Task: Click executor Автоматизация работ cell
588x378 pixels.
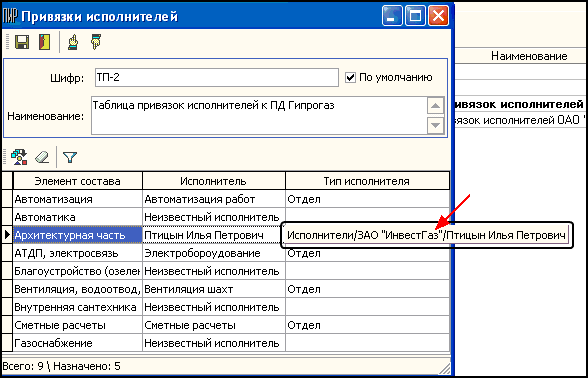Action: point(214,199)
